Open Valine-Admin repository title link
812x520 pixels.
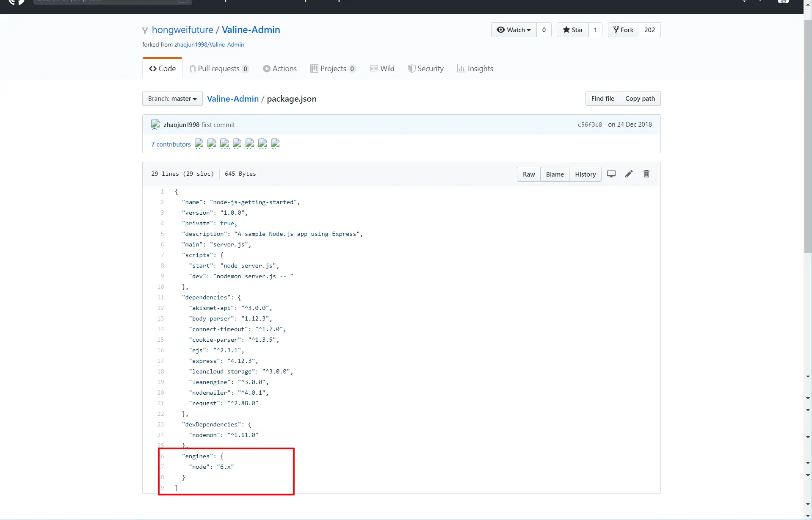pyautogui.click(x=251, y=30)
